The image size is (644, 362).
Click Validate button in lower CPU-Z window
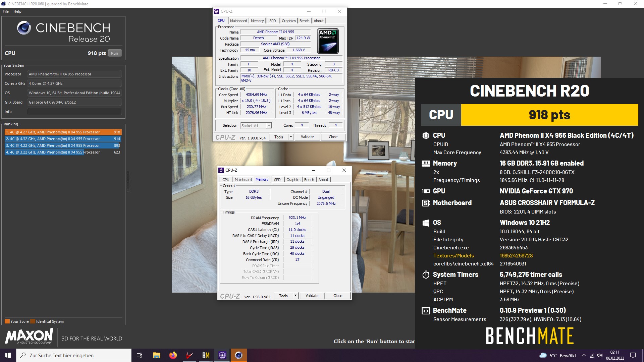(x=312, y=296)
